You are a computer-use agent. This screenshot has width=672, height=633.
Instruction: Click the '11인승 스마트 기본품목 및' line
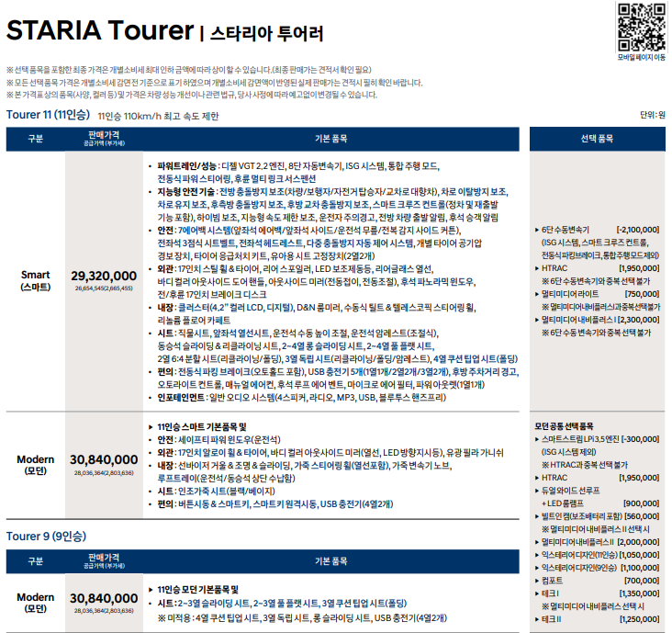[x=197, y=427]
